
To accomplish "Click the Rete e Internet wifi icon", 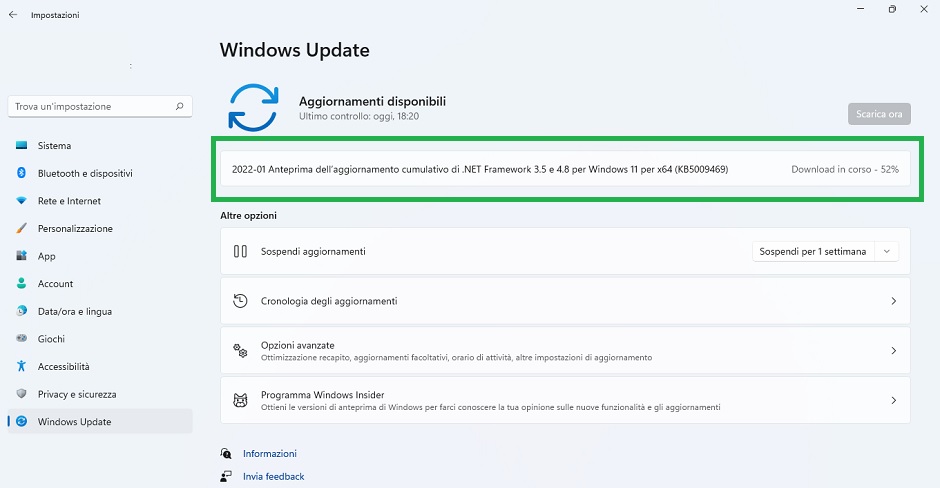I will 22,201.
